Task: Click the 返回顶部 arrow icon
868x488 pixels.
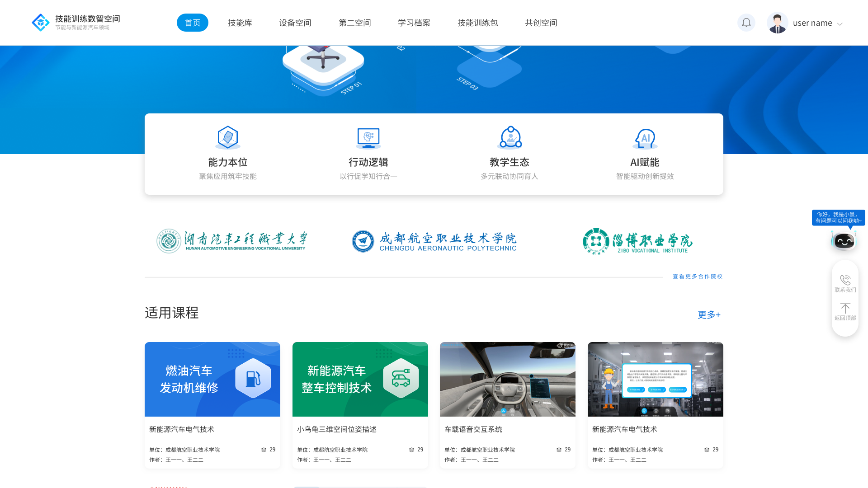Action: click(x=845, y=308)
